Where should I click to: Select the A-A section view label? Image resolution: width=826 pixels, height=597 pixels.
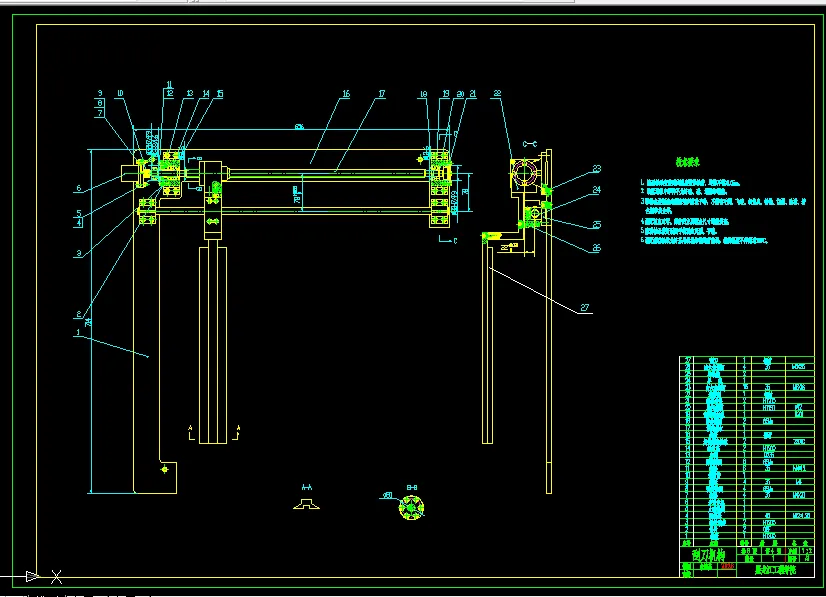point(306,488)
